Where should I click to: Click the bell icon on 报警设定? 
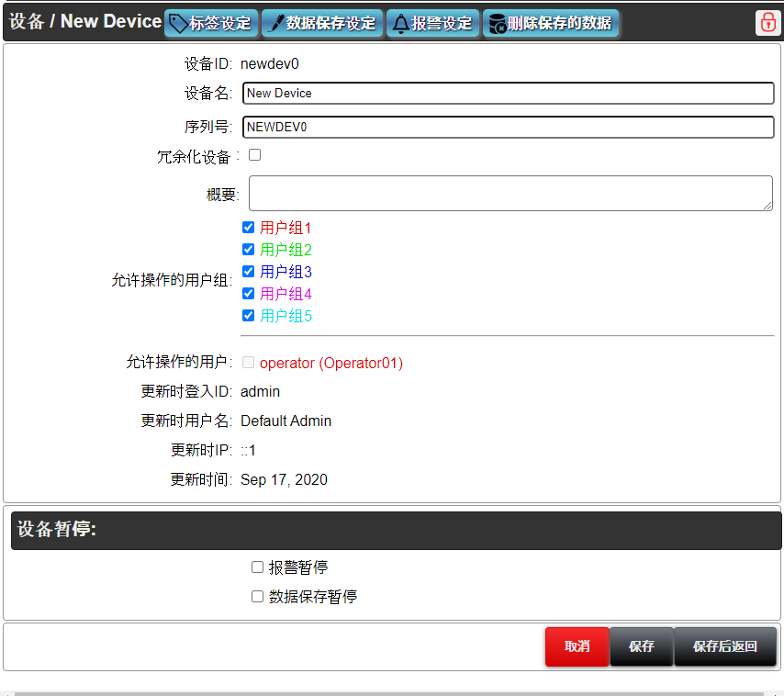(x=400, y=24)
